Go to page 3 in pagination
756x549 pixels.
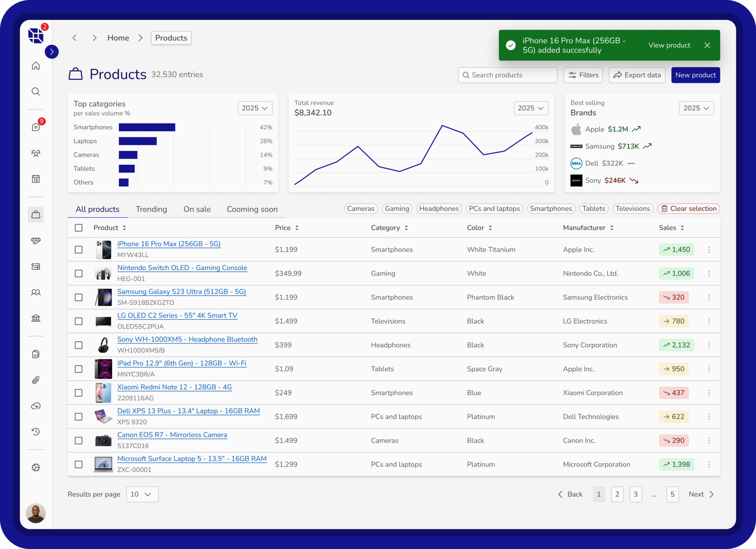(x=636, y=494)
